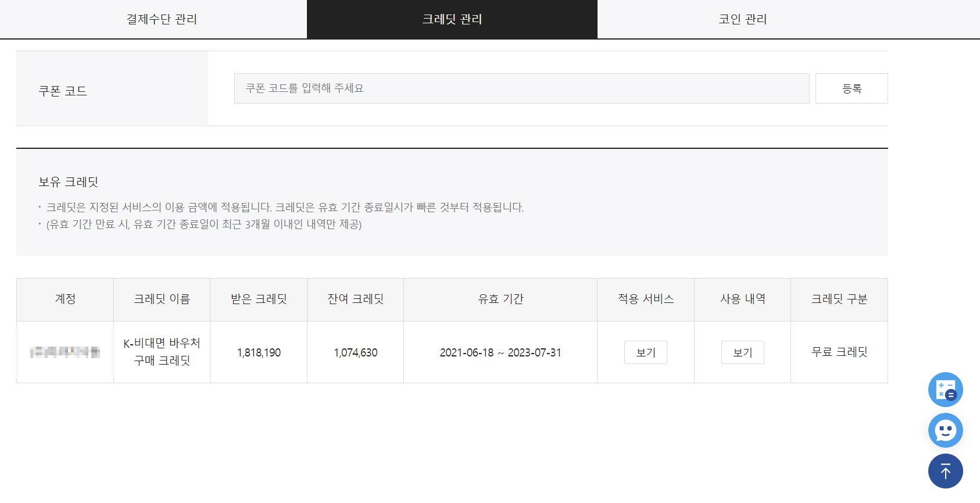Select the 1,074,630 remaining credit value
The image size is (980, 503).
tap(356, 352)
